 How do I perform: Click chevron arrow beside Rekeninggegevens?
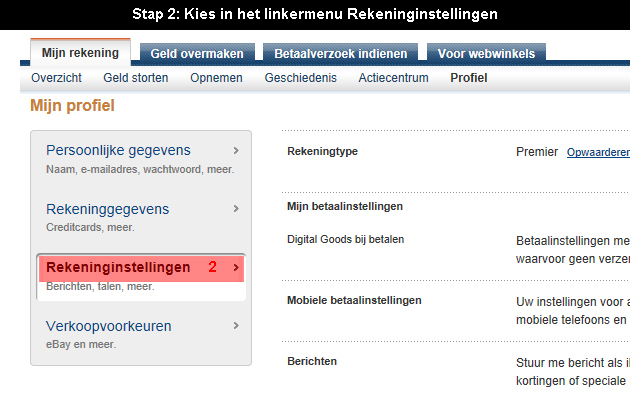click(236, 208)
